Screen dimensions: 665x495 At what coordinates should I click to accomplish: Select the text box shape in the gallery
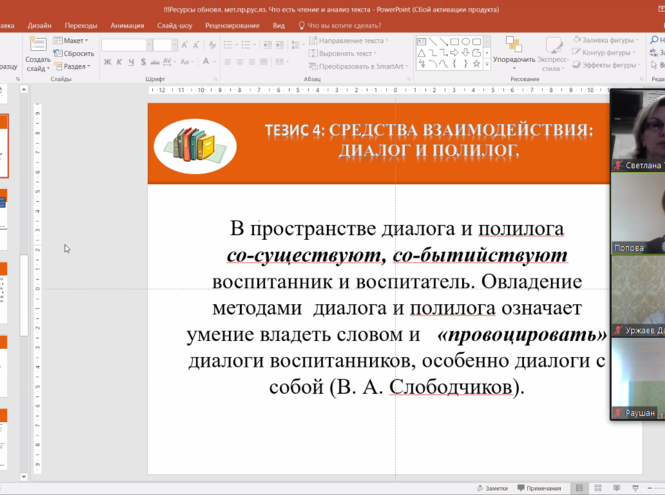tap(421, 42)
